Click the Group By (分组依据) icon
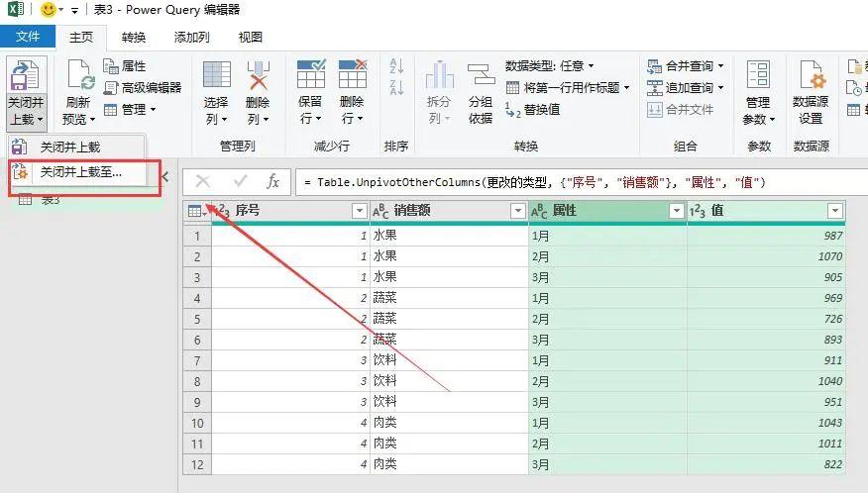868x493 pixels. pyautogui.click(x=481, y=76)
